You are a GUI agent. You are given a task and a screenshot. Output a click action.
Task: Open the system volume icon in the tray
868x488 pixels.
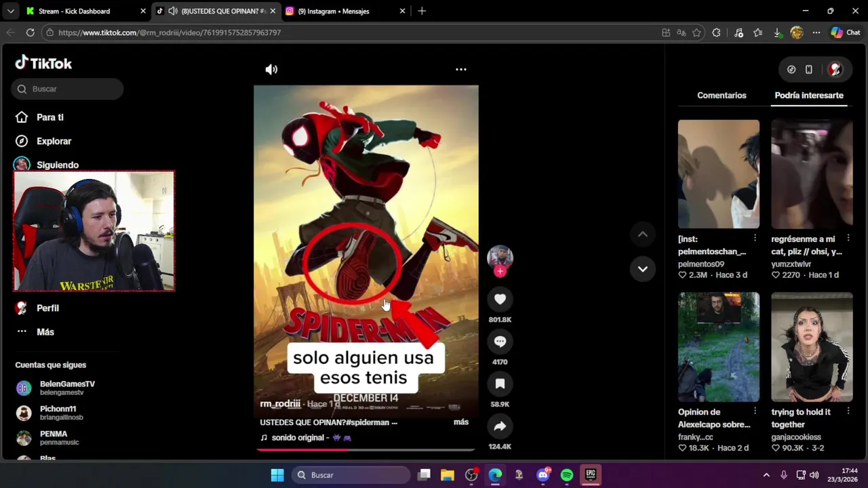(814, 475)
